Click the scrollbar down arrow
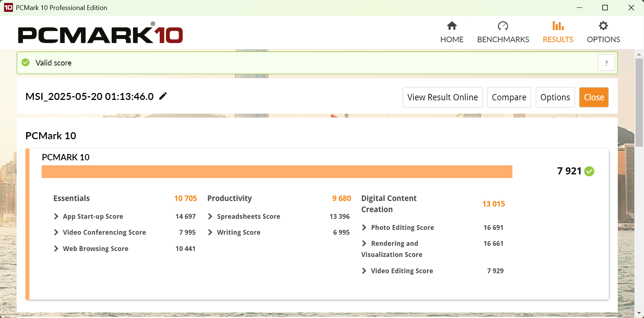This screenshot has width=644, height=318. 639,314
